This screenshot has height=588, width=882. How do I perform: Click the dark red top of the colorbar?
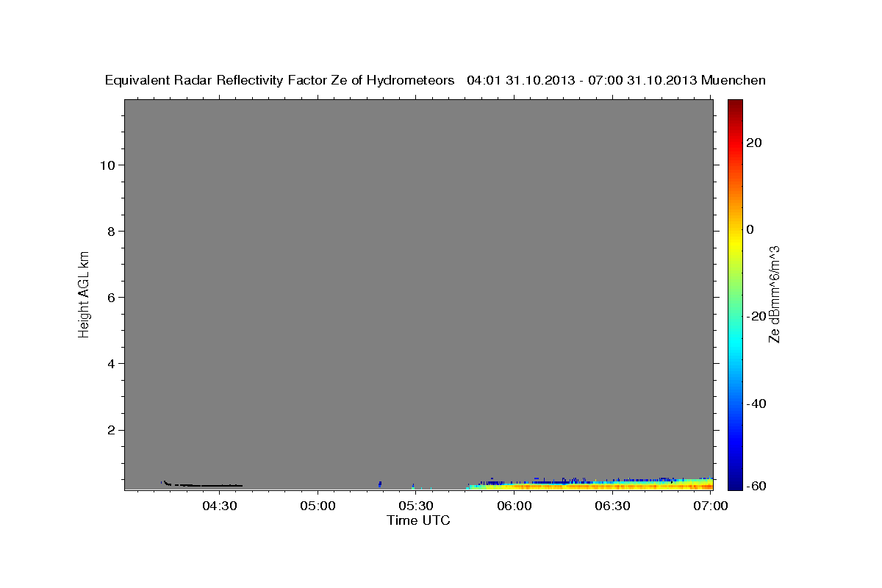coord(734,107)
